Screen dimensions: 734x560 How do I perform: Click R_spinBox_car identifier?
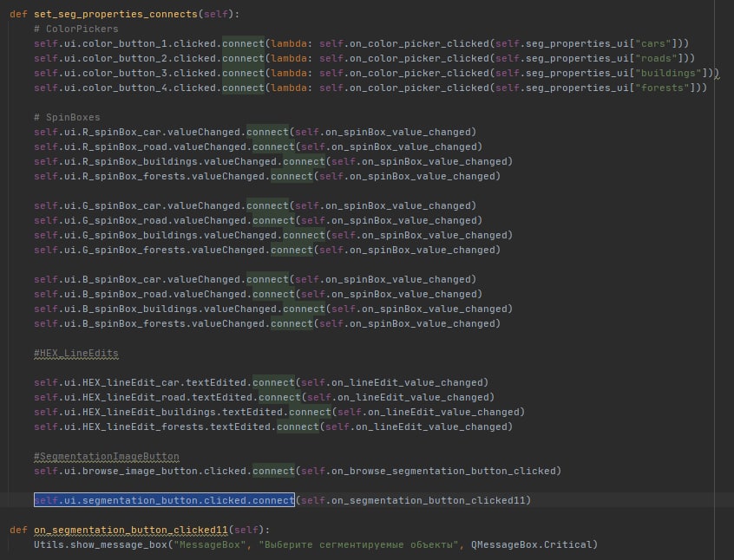121,132
